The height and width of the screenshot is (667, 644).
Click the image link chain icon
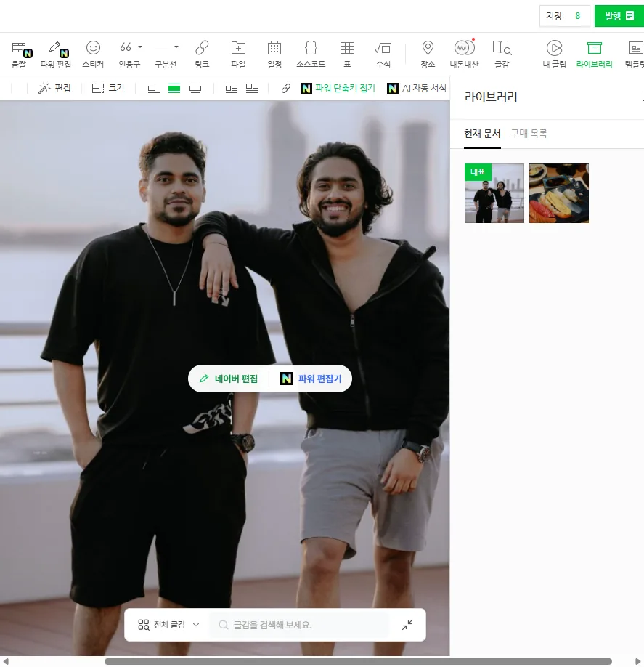(x=285, y=88)
